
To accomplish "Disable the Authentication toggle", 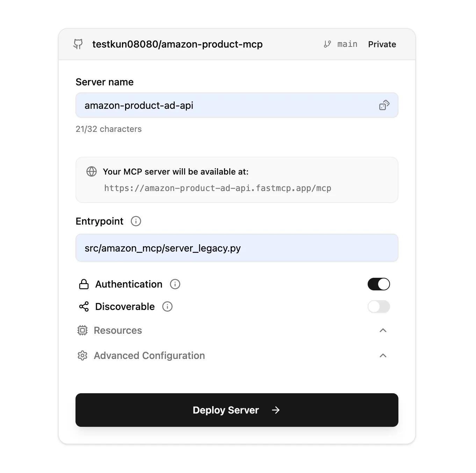I will pyautogui.click(x=378, y=284).
